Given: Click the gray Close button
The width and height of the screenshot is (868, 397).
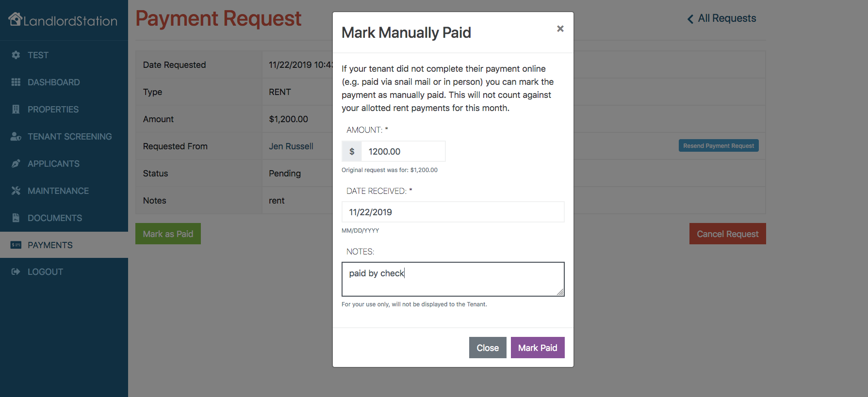Looking at the screenshot, I should (x=488, y=348).
